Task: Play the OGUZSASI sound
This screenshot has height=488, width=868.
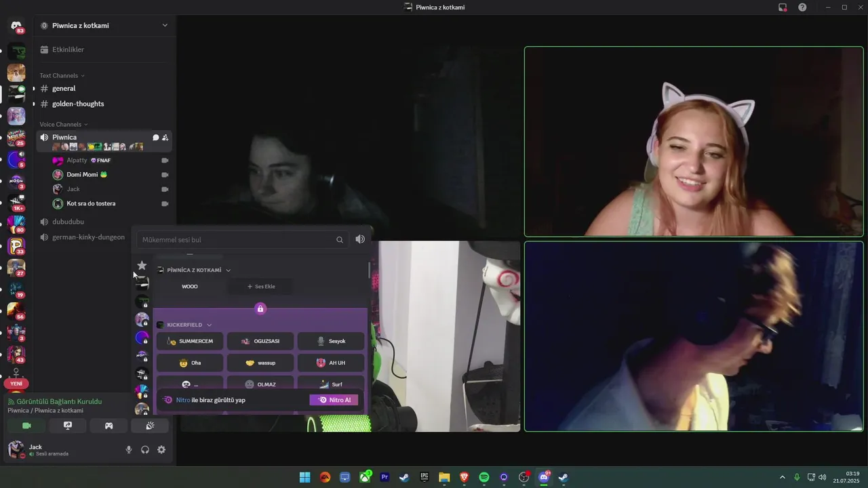Action: 260,341
